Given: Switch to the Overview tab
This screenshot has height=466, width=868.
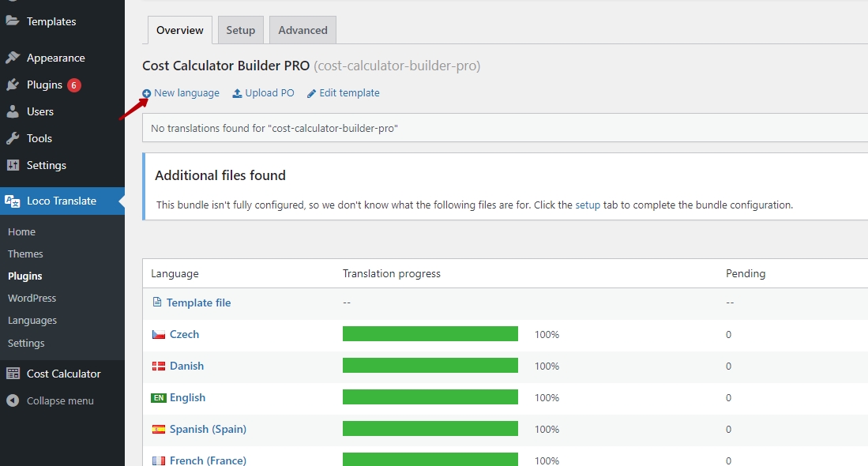Looking at the screenshot, I should pos(180,30).
